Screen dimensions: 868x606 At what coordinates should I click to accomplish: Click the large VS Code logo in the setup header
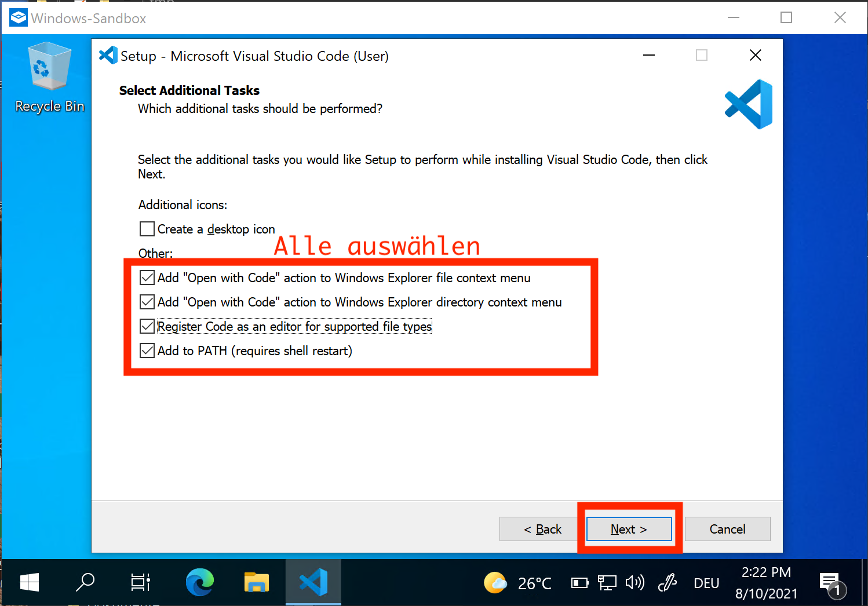click(748, 104)
